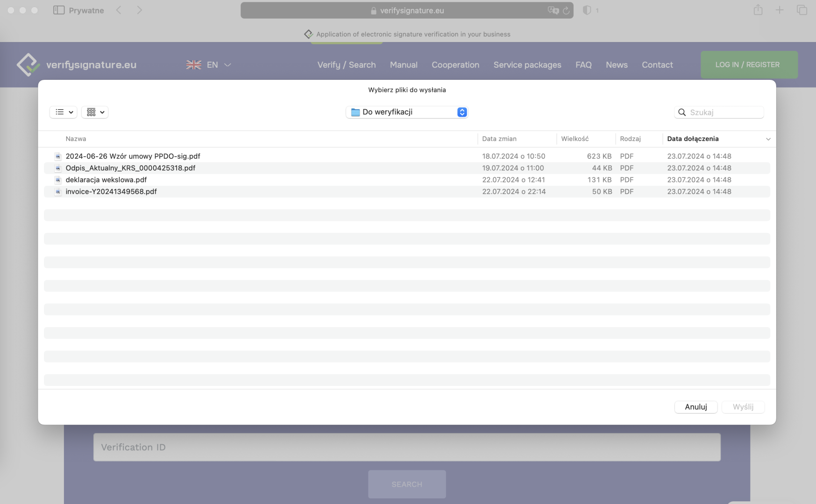This screenshot has width=816, height=504.
Task: Open the list view options dropdown
Action: tap(64, 112)
